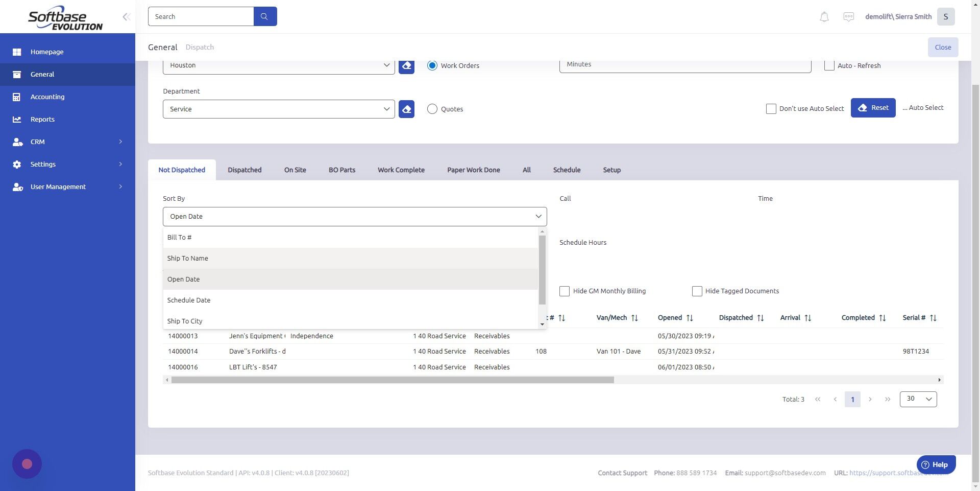Open the Dispatch view next to General

[200, 47]
